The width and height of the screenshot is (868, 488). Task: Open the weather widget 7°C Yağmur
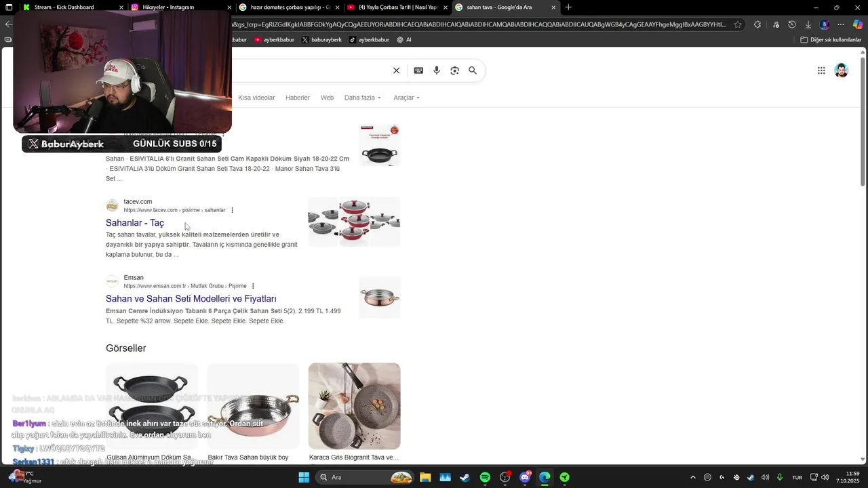(x=27, y=477)
